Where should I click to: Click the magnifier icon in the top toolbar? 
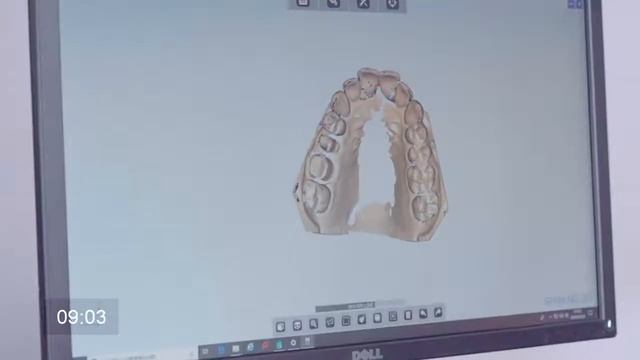pos(333,4)
